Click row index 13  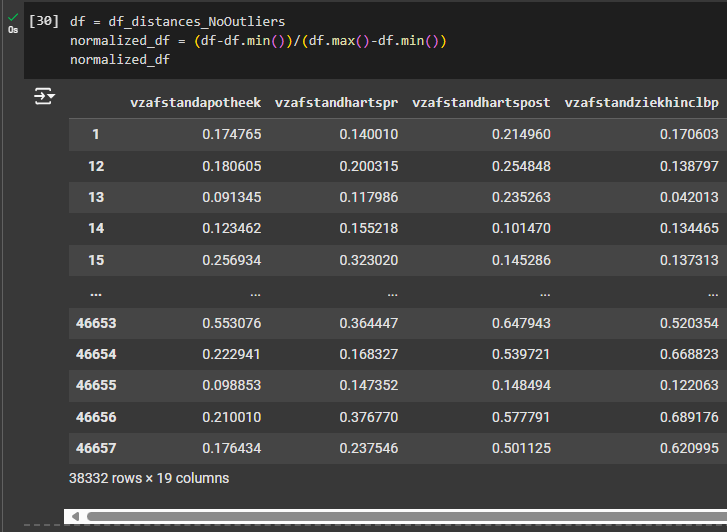(96, 197)
